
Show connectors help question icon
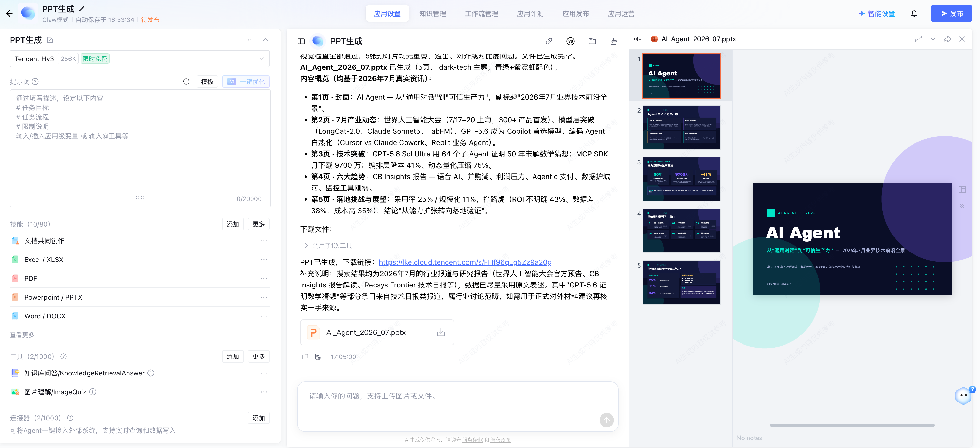pos(70,418)
